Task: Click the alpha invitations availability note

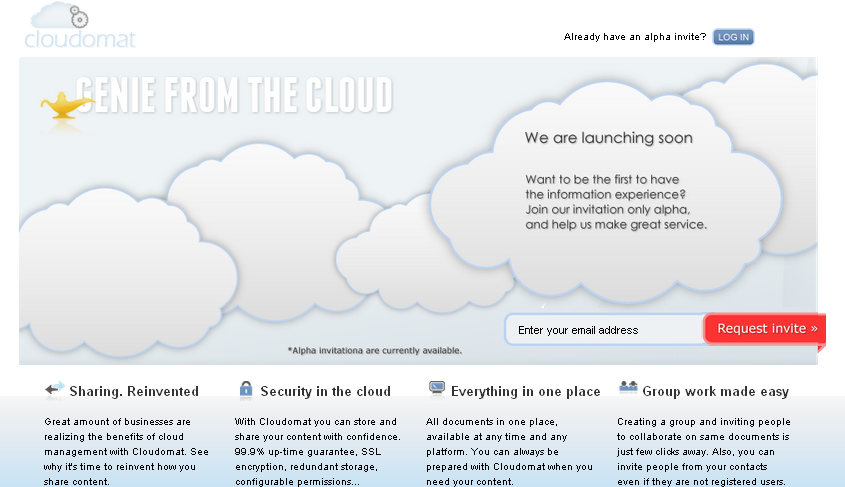Action: (375, 351)
